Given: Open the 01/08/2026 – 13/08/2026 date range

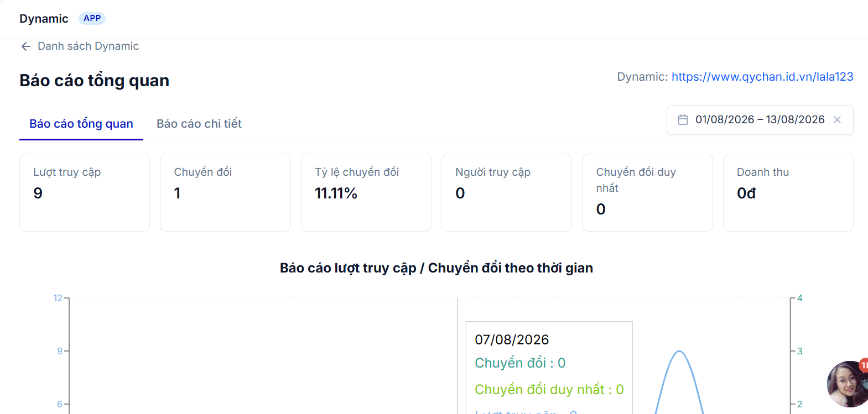Looking at the screenshot, I should 760,120.
